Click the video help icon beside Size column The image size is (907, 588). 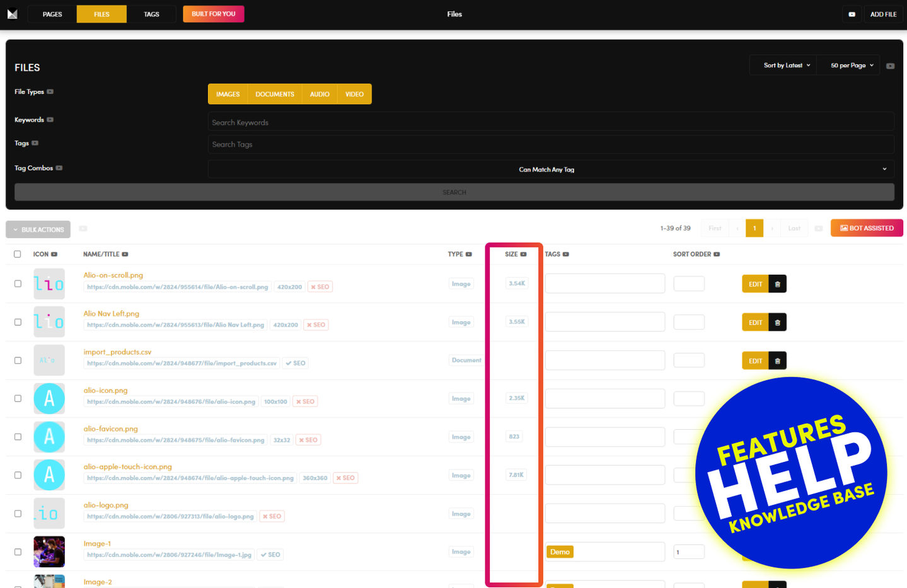(523, 255)
